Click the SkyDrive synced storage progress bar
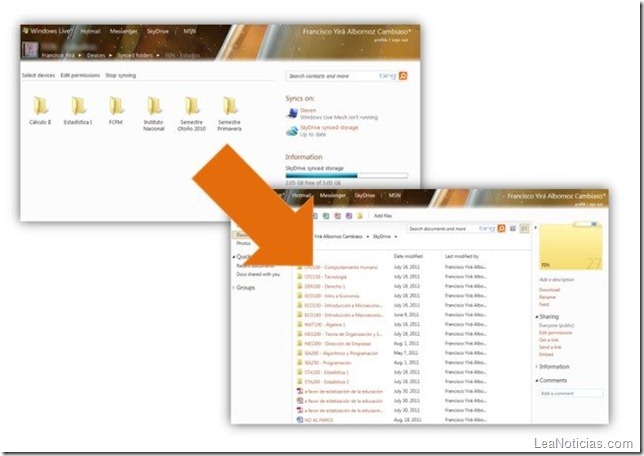Image resolution: width=644 pixels, height=456 pixels. point(347,175)
